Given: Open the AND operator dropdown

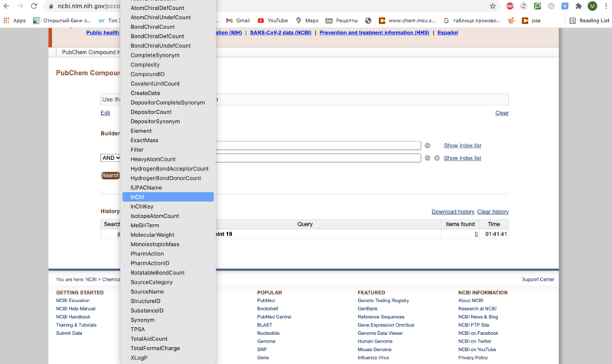Looking at the screenshot, I should [x=110, y=158].
